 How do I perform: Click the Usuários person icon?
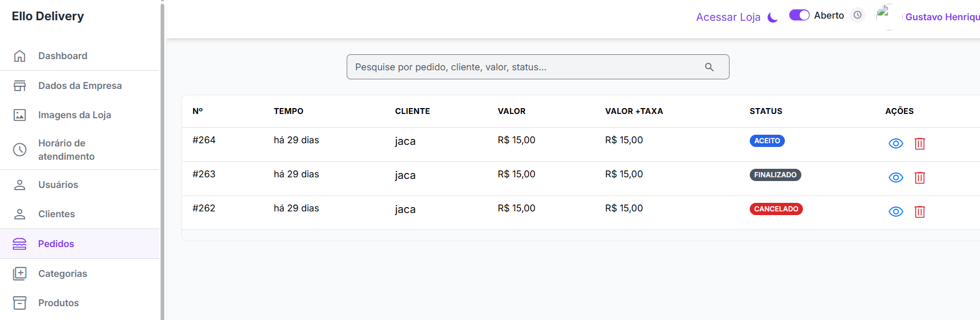(x=20, y=185)
